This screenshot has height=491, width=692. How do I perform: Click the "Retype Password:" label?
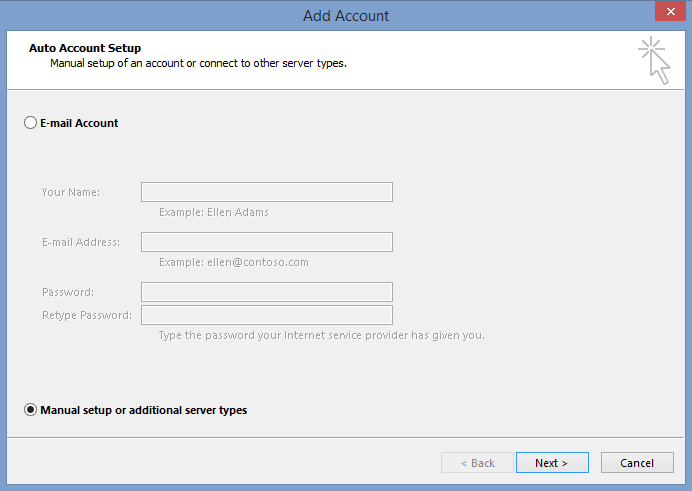(x=86, y=315)
